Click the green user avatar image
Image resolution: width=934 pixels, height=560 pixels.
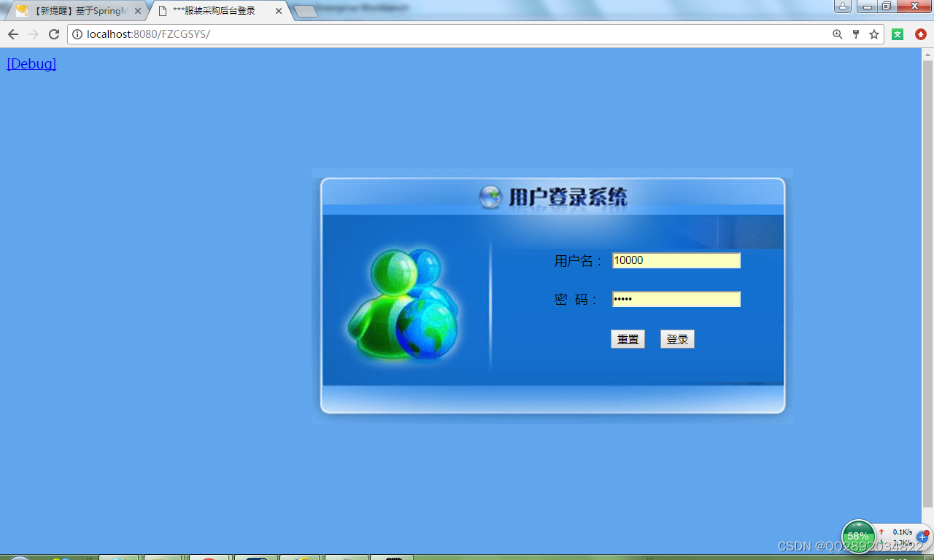click(x=403, y=305)
